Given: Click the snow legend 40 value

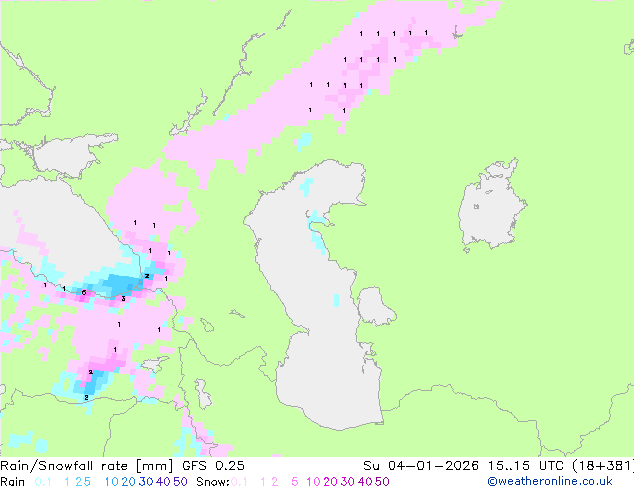Looking at the screenshot, I should pyautogui.click(x=365, y=482).
